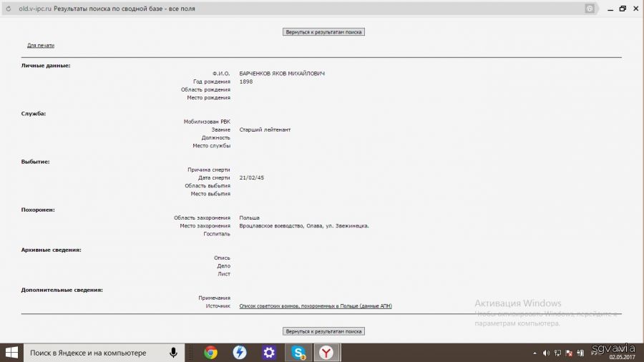Click the 'Ф.И.О.' field label
The width and height of the screenshot is (644, 362).
pyautogui.click(x=221, y=74)
